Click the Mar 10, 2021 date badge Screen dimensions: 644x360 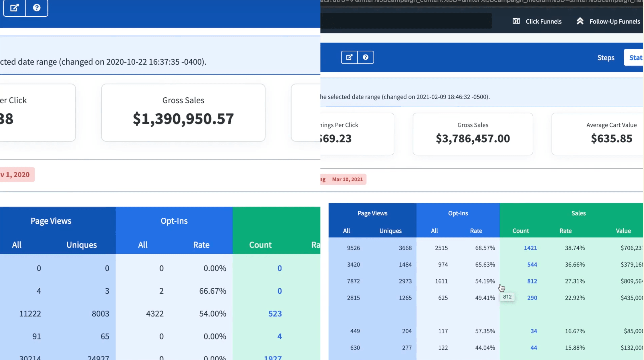pyautogui.click(x=347, y=179)
